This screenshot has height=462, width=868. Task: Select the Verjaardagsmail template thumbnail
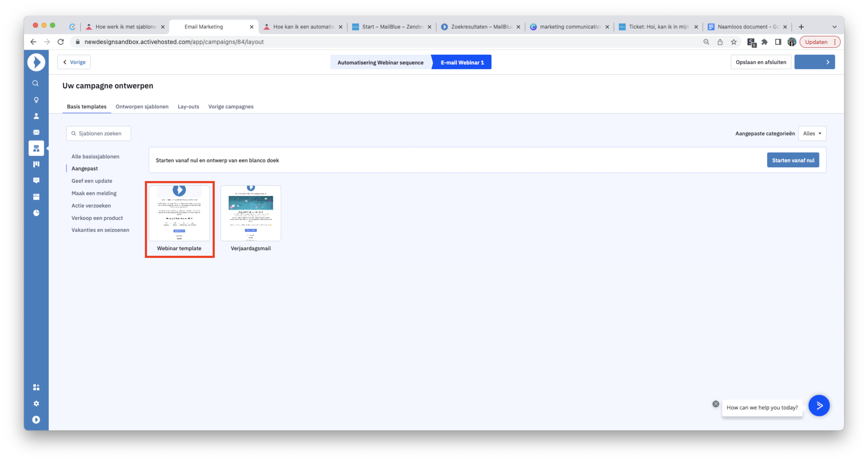tap(251, 213)
